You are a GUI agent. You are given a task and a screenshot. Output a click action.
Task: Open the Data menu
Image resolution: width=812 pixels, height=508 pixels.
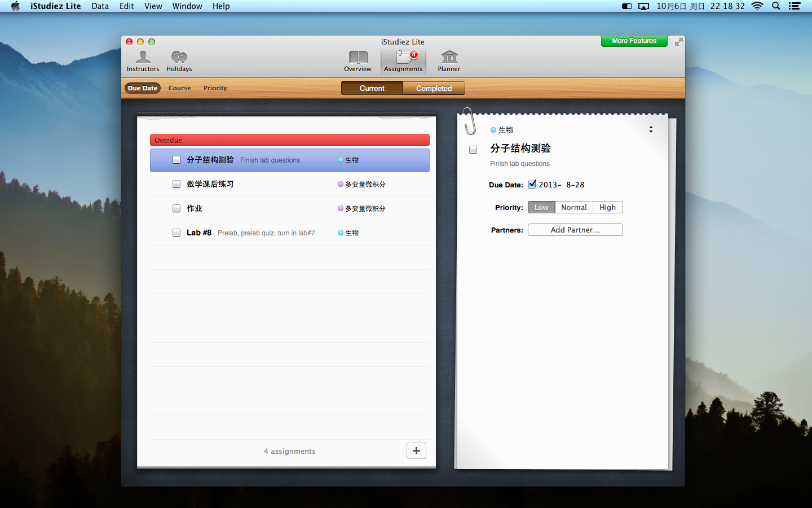100,6
